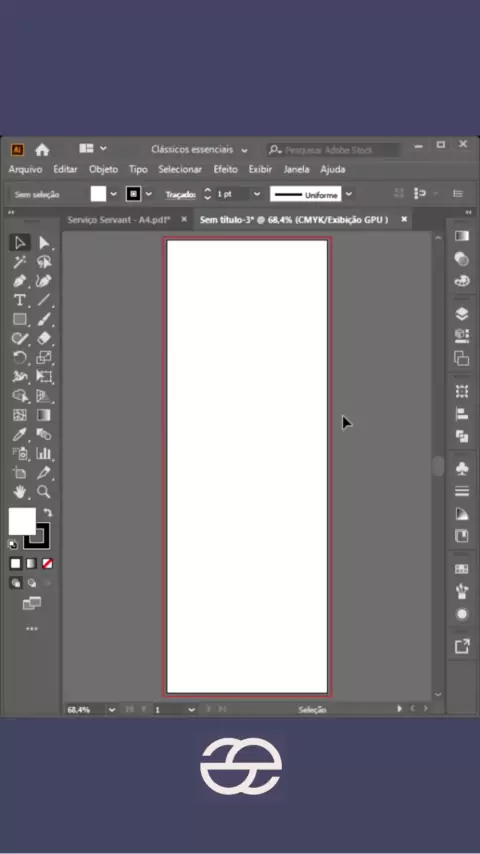Open the Edit Toolbar three-dots button
Screen dimensions: 480x854
coord(32,629)
